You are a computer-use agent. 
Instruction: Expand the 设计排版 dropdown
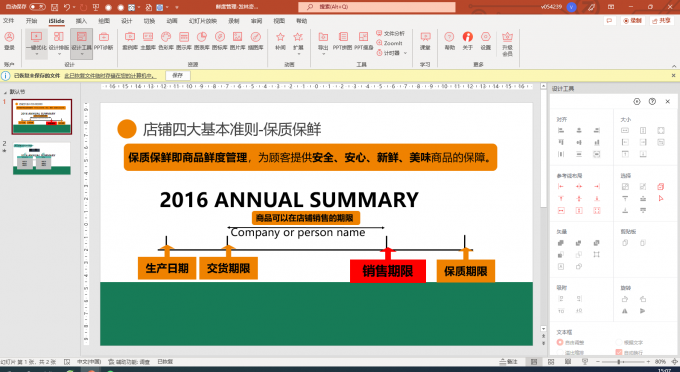pyautogui.click(x=59, y=54)
